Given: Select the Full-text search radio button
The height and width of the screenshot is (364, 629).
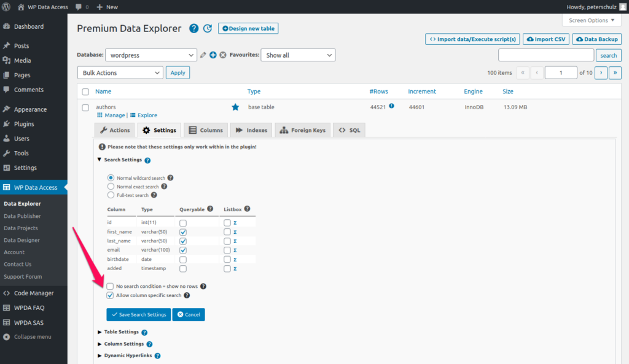Looking at the screenshot, I should (x=111, y=195).
